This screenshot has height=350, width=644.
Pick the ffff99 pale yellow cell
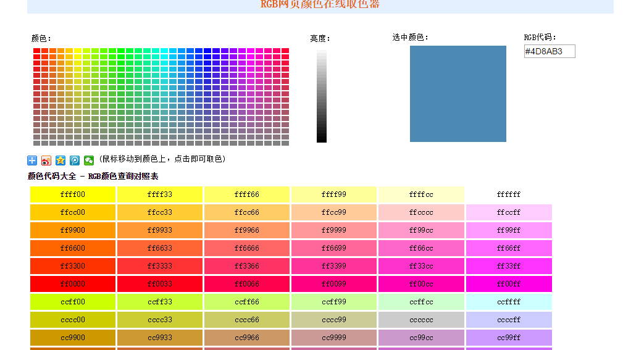(334, 194)
